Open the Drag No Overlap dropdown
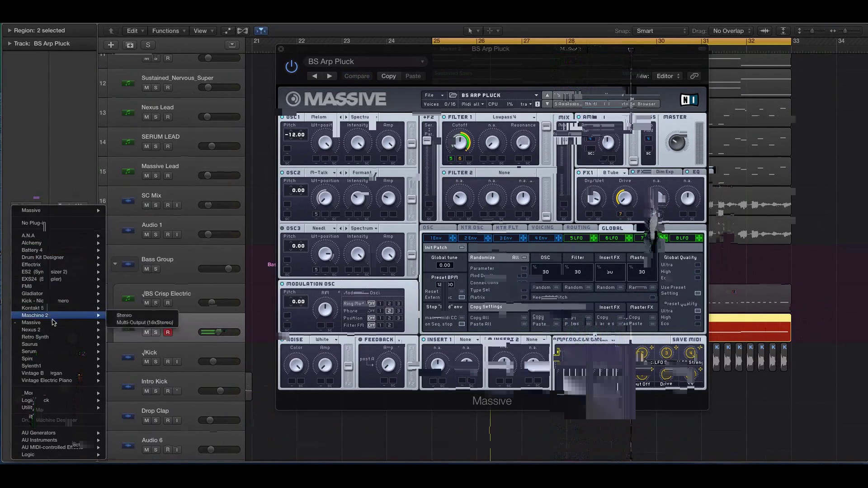This screenshot has width=868, height=488. pos(731,31)
